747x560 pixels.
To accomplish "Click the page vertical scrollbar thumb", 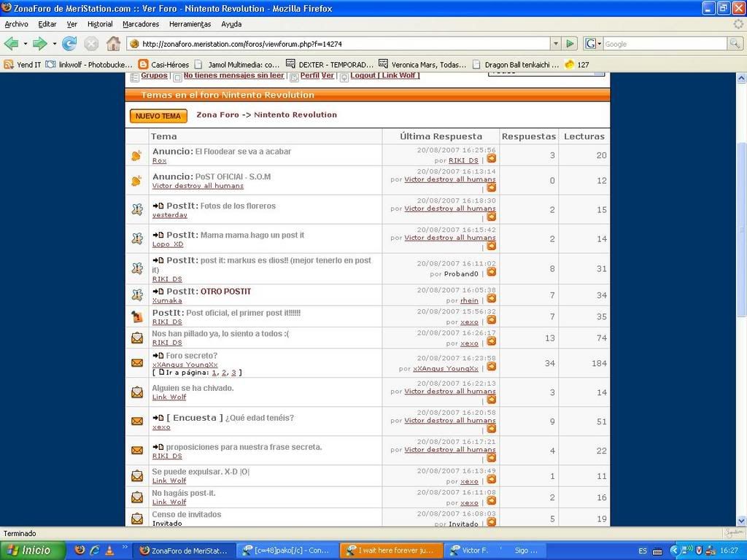I will tap(742, 228).
